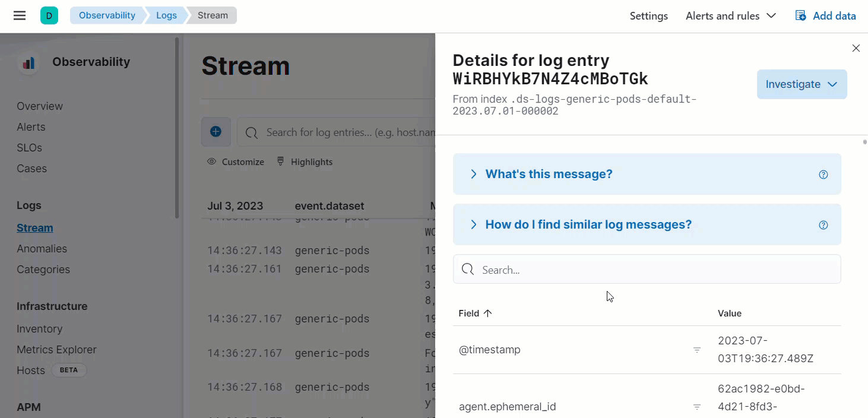The image size is (868, 418).
Task: Click the search magnifier in the log stream bar
Action: tap(251, 132)
